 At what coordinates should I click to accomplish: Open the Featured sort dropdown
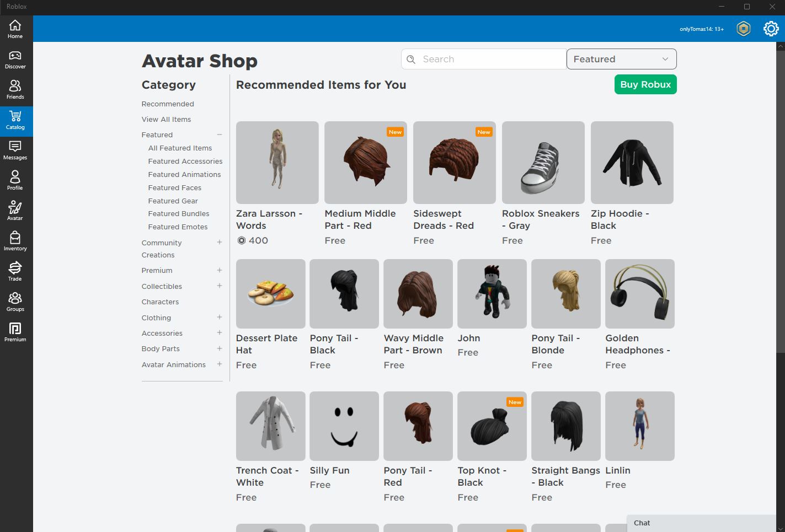click(621, 59)
